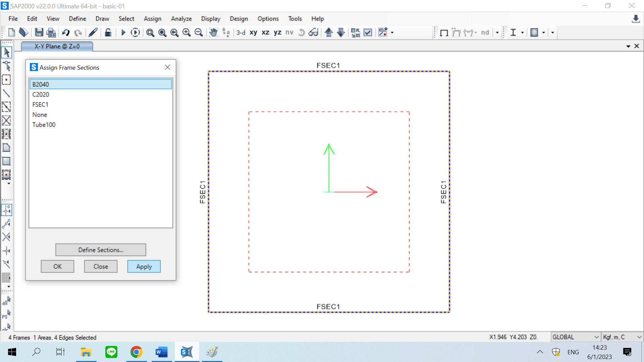Select Tube100 in the section list
This screenshot has width=644, height=362.
[x=44, y=125]
